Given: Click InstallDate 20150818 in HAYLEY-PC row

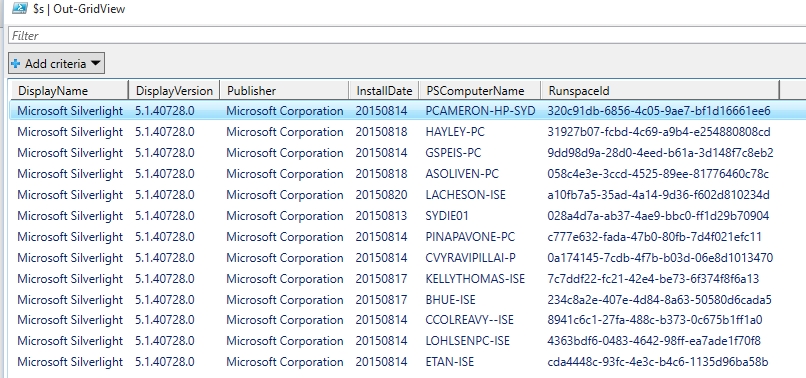Looking at the screenshot, I should point(381,132).
